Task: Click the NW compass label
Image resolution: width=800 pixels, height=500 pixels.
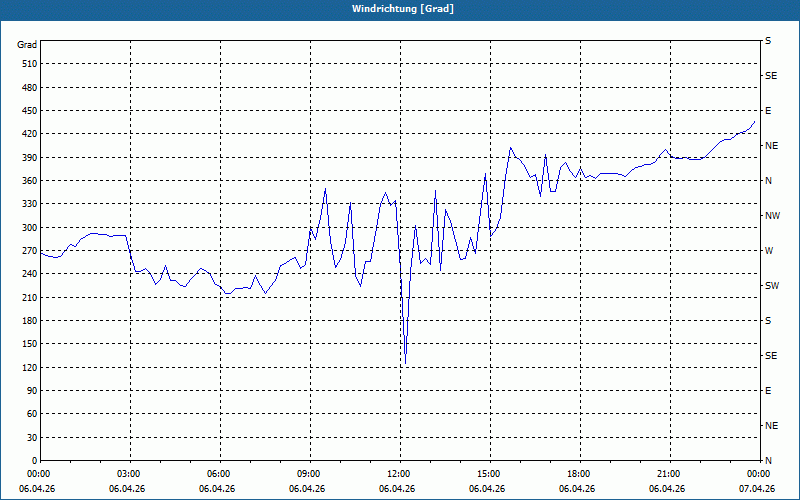Action: (x=772, y=216)
